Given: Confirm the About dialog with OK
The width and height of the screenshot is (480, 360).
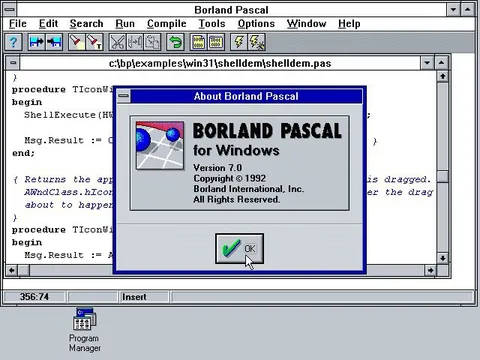Looking at the screenshot, I should coord(239,249).
